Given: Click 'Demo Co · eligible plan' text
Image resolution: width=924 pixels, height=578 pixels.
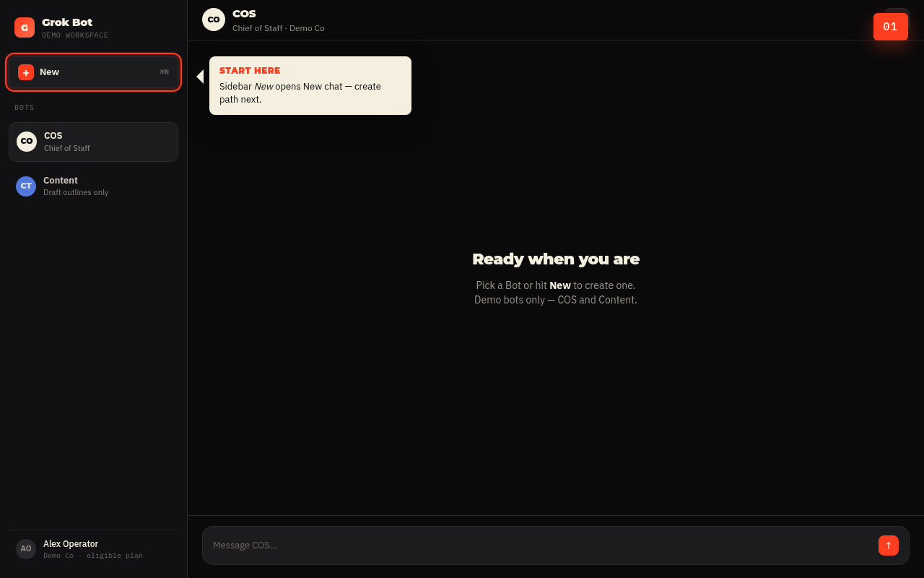Looking at the screenshot, I should (x=93, y=556).
